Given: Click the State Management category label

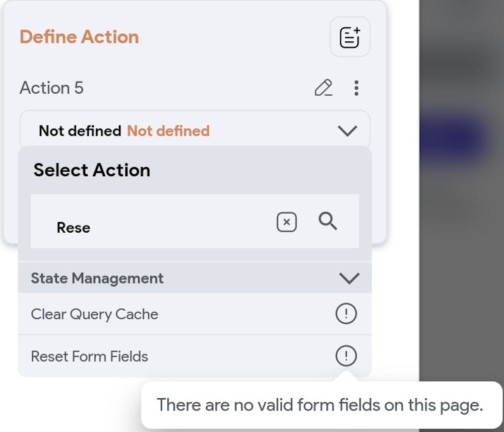Looking at the screenshot, I should coord(97,278).
